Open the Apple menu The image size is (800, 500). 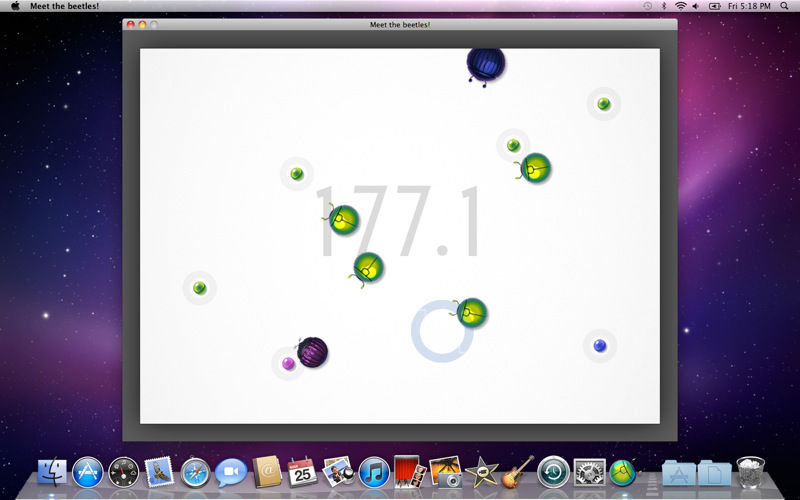coord(15,6)
